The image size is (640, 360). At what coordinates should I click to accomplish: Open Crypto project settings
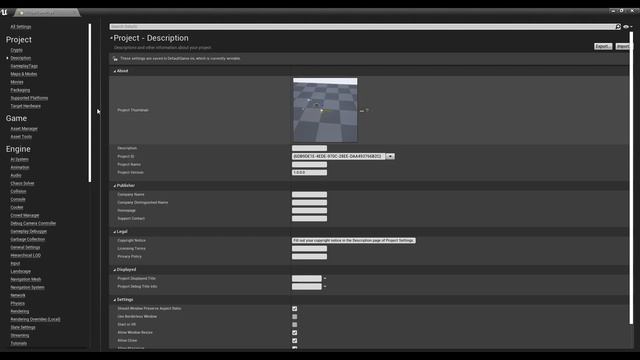[17, 50]
